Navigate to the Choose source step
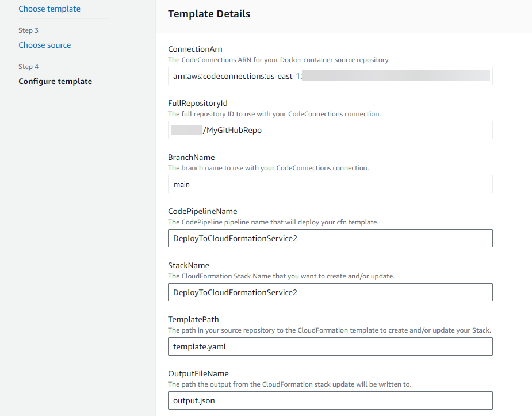The height and width of the screenshot is (416, 532). tap(44, 44)
